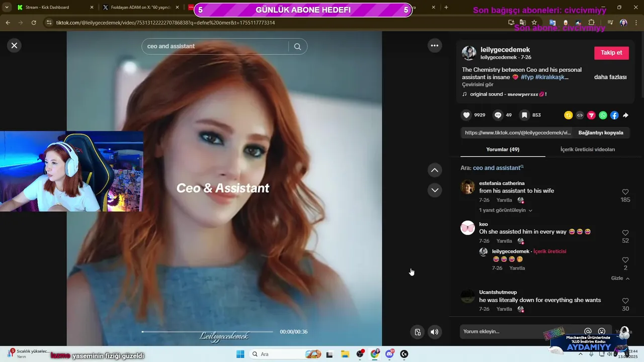Screen dimensions: 644x362
Task: Share the video to WhatsApp
Action: (x=603, y=115)
